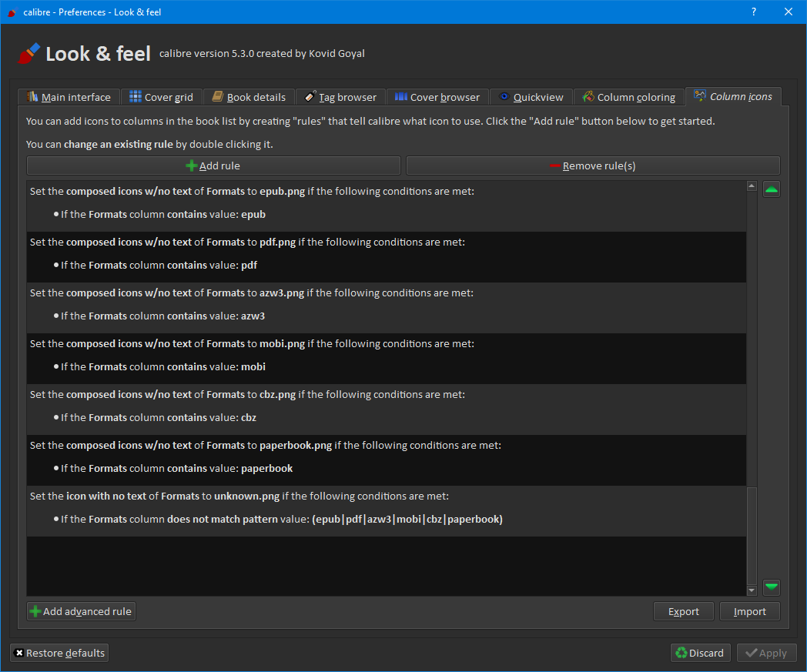Screen dimensions: 807x672
Task: Open the Cover browser tab
Action: pyautogui.click(x=437, y=97)
